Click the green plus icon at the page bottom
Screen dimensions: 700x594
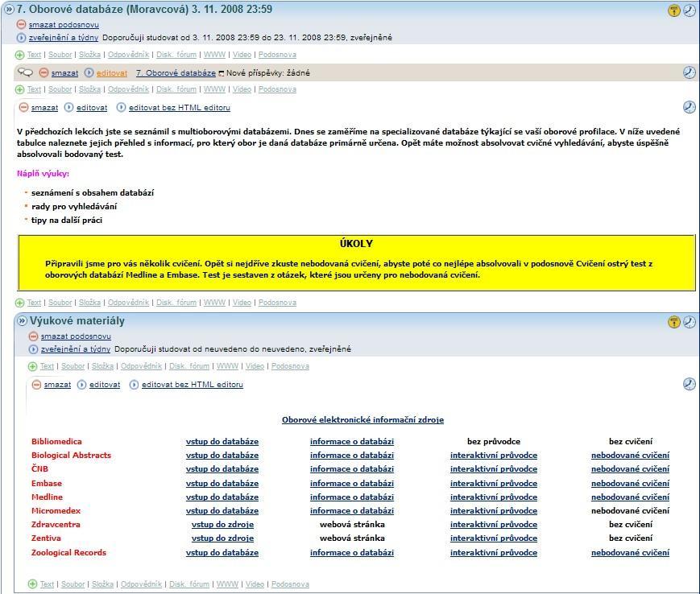pyautogui.click(x=32, y=584)
